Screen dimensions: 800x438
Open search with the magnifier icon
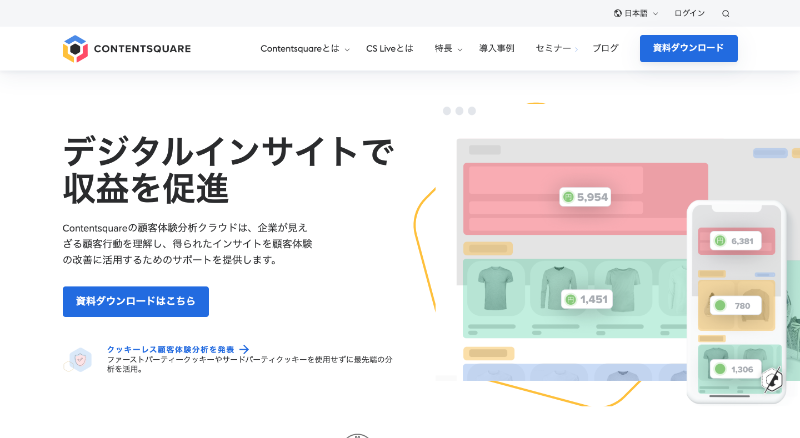click(x=726, y=14)
